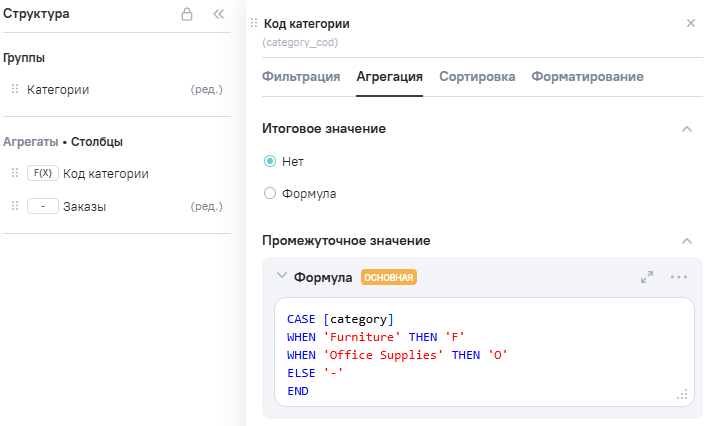Viewport: 711px width, 426px height.
Task: Click drag handle next to Заказы
Action: pos(15,206)
